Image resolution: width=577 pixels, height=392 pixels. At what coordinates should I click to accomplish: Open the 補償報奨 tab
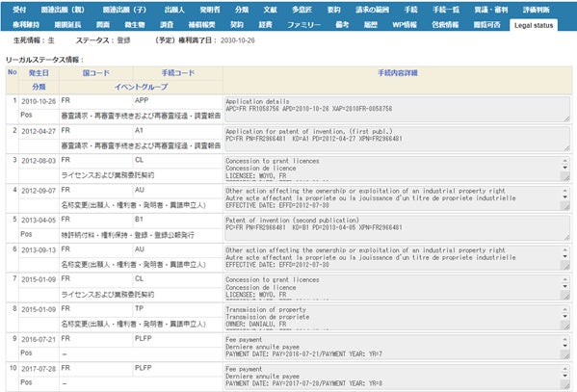point(202,25)
